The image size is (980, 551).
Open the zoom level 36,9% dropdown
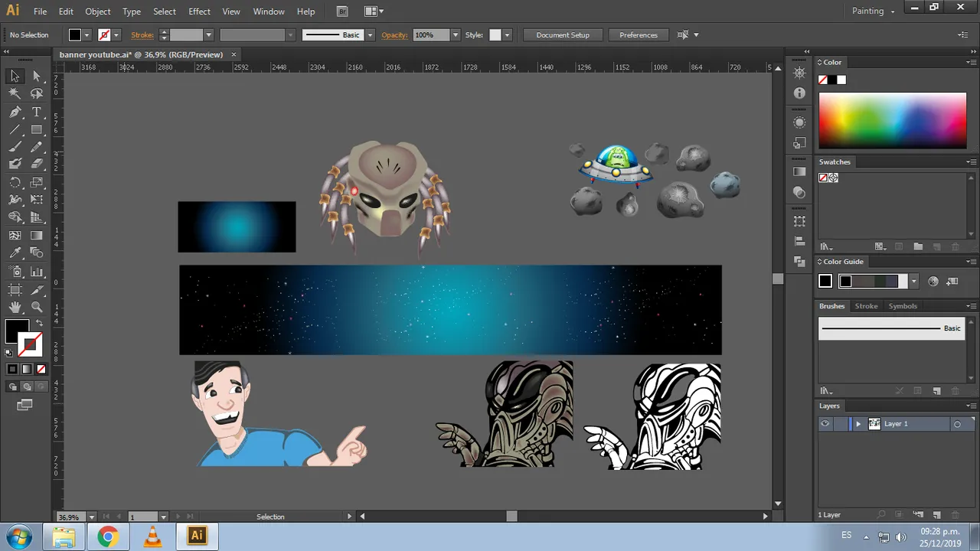(92, 517)
